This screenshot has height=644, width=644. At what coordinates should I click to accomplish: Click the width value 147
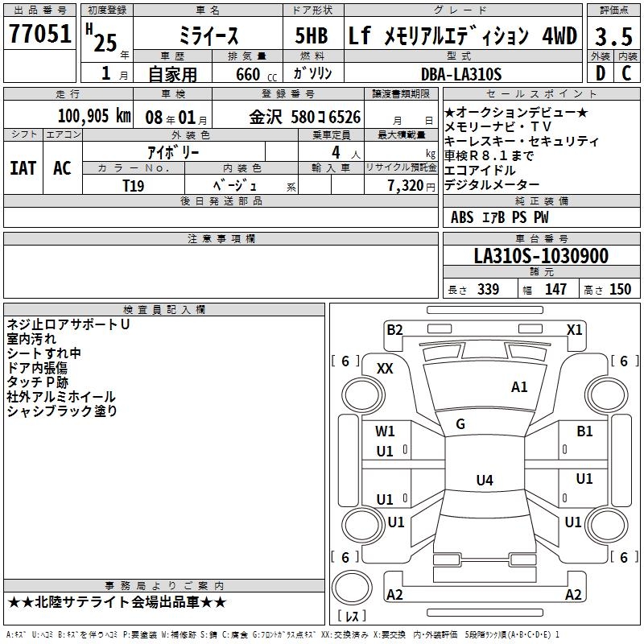coord(555,289)
